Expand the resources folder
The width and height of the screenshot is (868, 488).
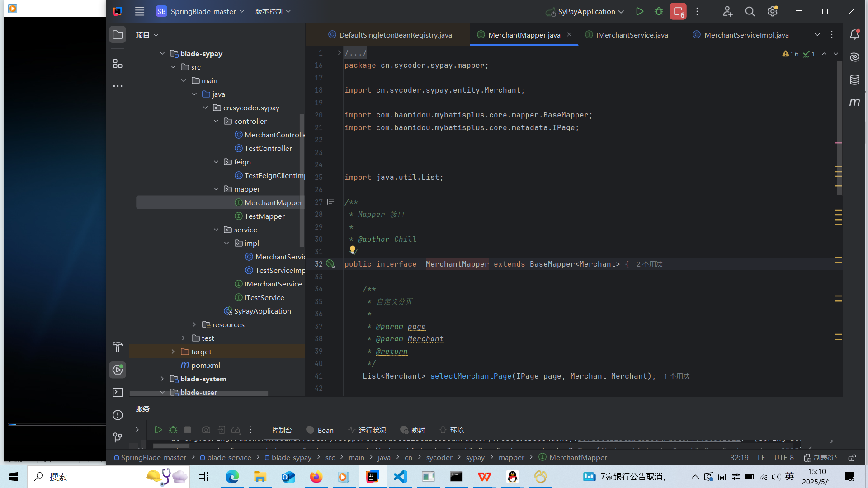(194, 324)
